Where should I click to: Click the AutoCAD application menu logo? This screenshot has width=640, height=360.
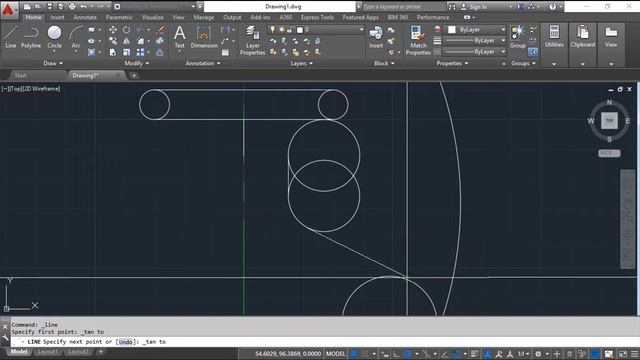click(8, 9)
